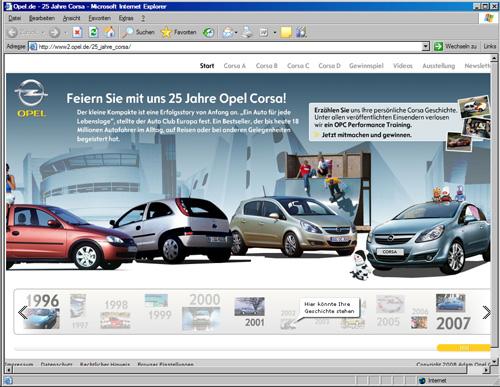The width and height of the screenshot is (500, 387).
Task: Open the Edit button dropdown arrow
Action: pos(275,33)
